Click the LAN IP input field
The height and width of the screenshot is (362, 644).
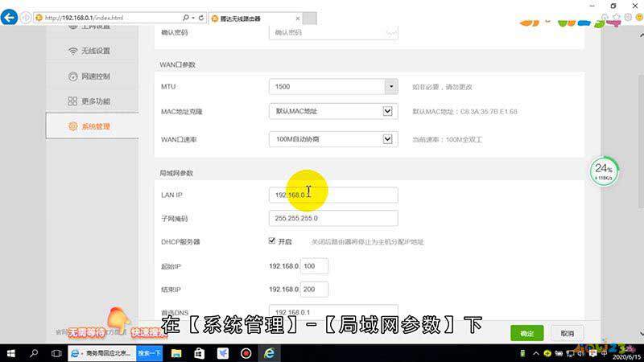(x=333, y=195)
